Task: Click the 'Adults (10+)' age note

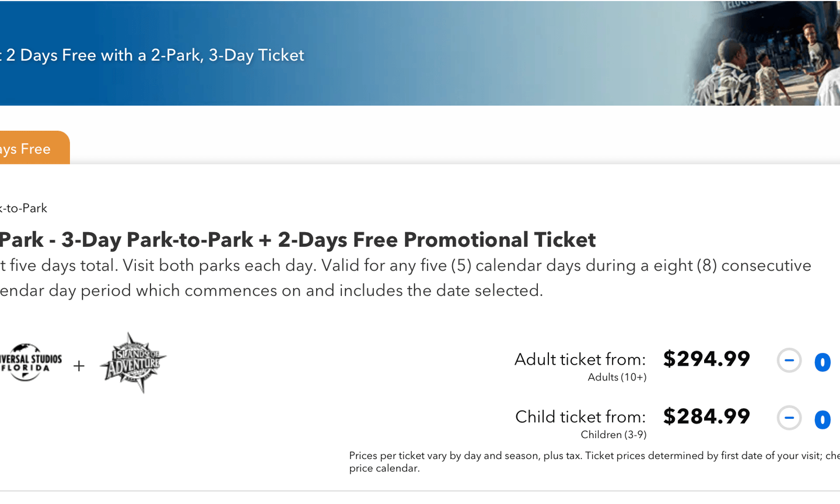Action: click(617, 377)
